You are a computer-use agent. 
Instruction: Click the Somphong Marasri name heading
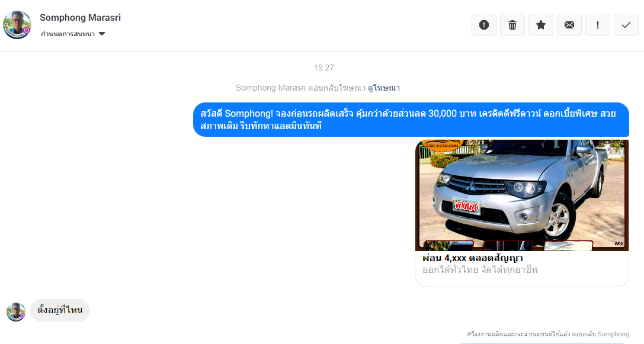(x=80, y=18)
